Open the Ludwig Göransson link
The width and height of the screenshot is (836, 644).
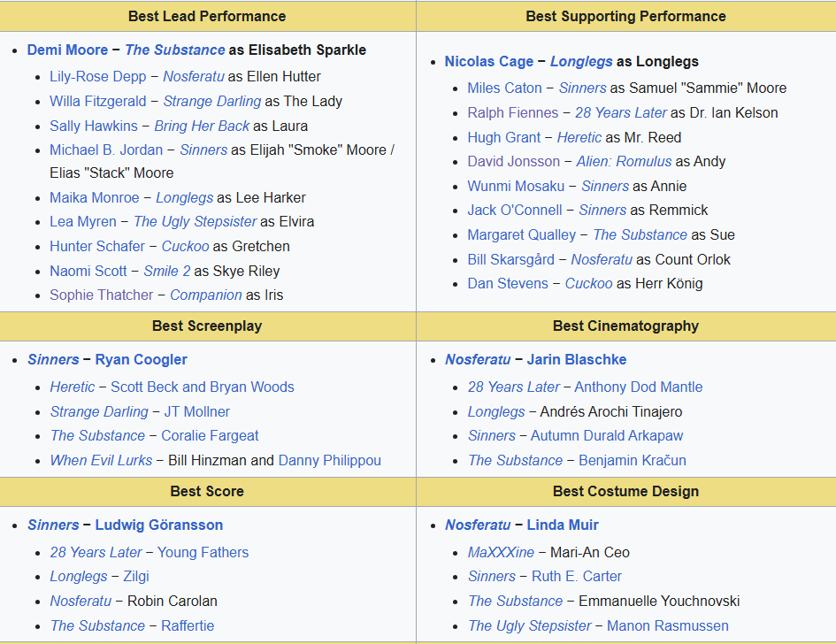pyautogui.click(x=159, y=525)
